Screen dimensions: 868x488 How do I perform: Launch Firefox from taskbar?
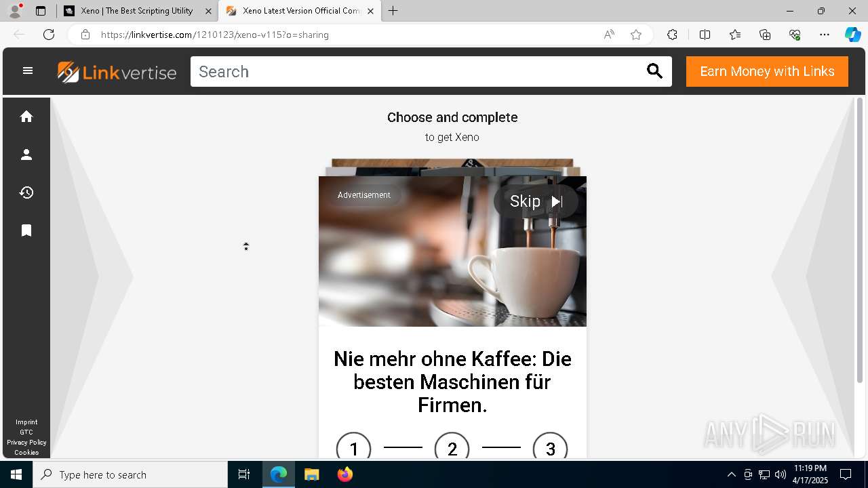(x=344, y=474)
